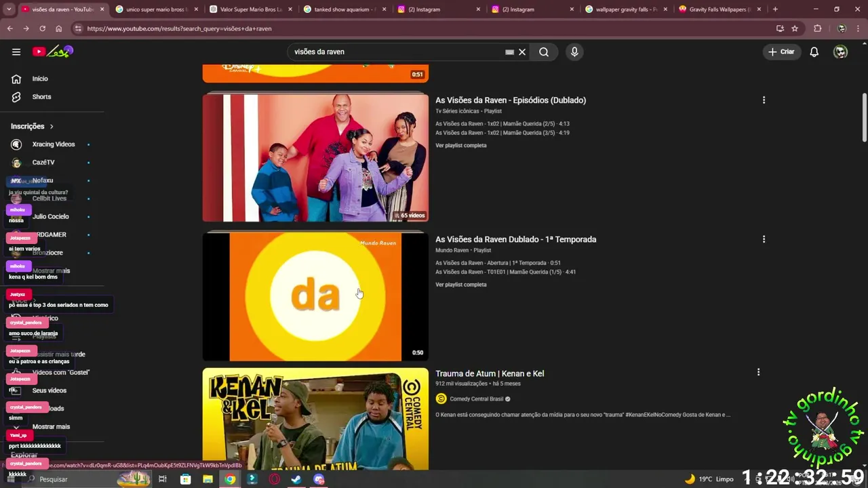Open the Julio Cocielo subscription
Image resolution: width=868 pixels, height=488 pixels.
[52, 216]
